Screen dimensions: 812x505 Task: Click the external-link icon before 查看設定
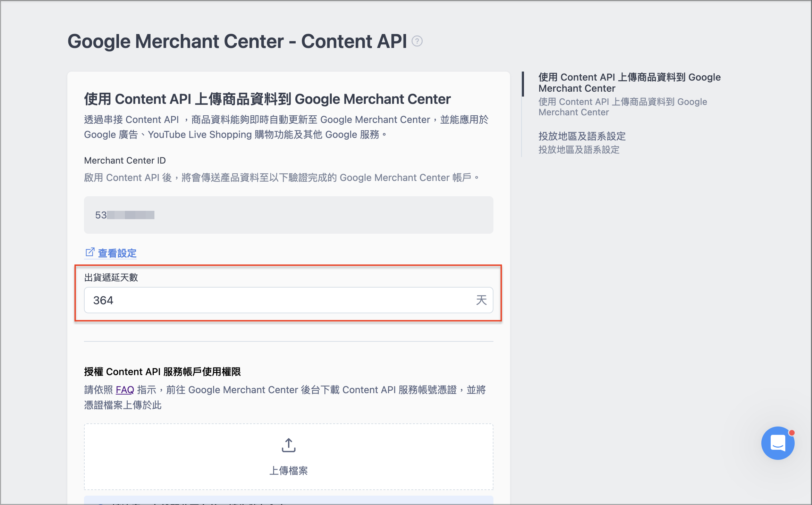[90, 252]
